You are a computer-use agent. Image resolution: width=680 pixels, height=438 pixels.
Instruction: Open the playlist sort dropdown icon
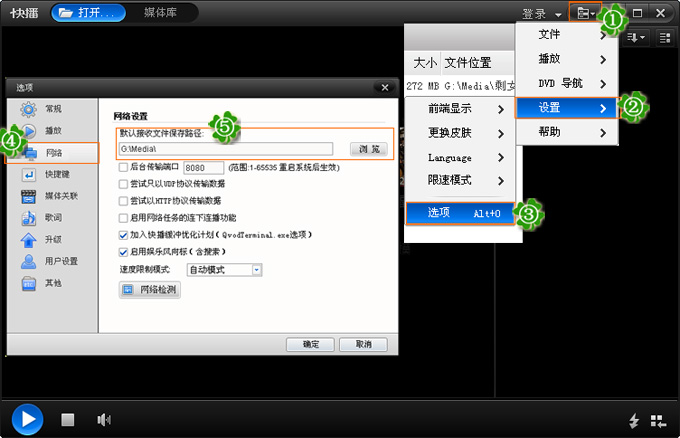[x=636, y=38]
